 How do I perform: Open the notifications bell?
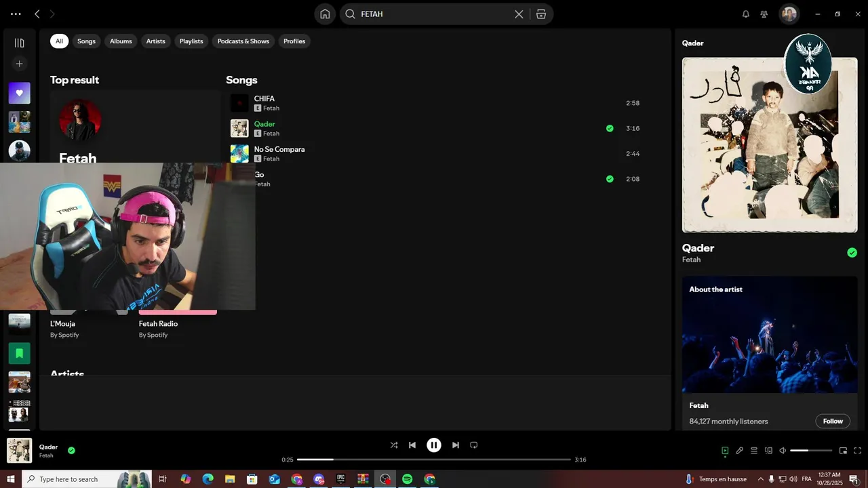(x=746, y=14)
